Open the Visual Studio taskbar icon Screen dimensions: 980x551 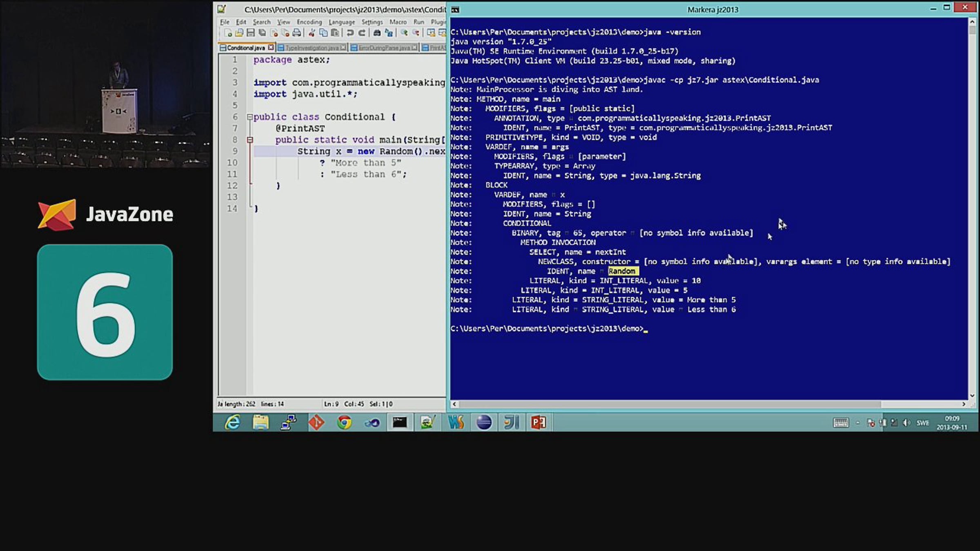click(372, 422)
